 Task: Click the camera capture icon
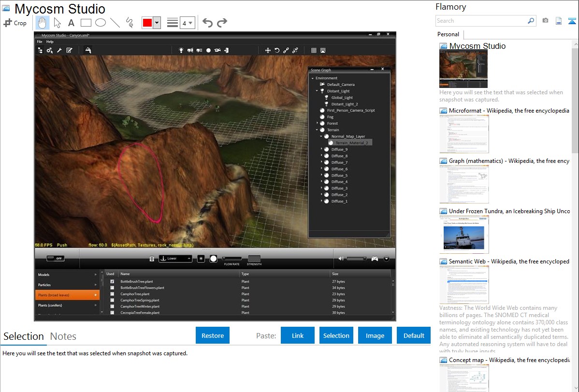(545, 21)
